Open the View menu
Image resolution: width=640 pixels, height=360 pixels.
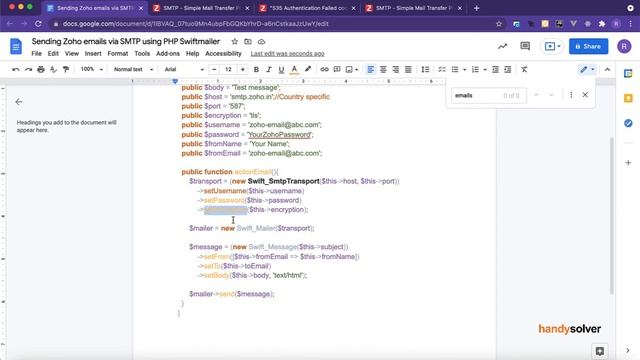71,53
